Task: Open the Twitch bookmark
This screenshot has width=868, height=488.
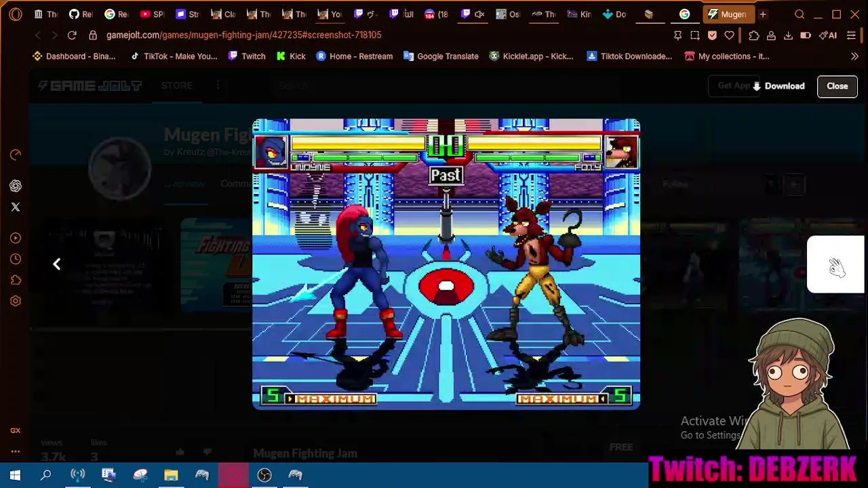Action: coord(246,56)
